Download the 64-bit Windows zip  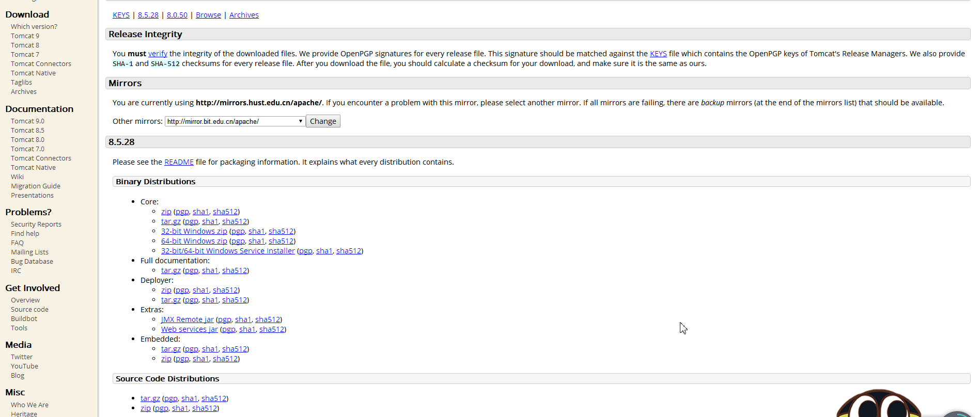pyautogui.click(x=194, y=241)
